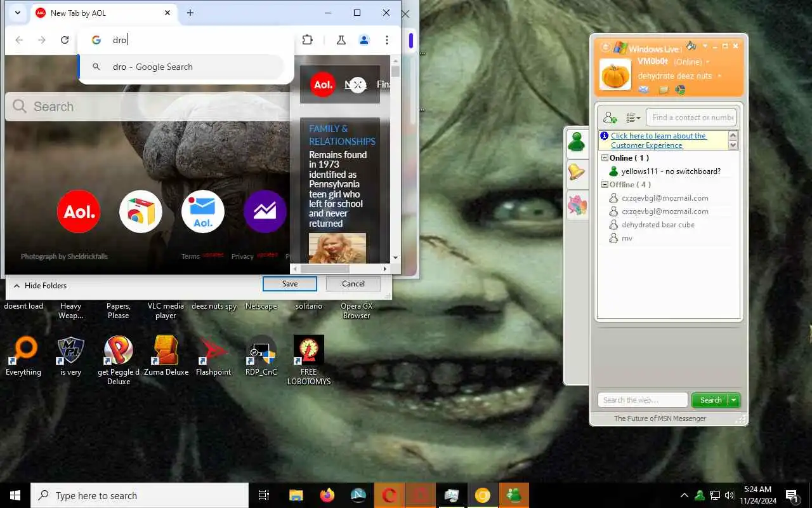Choose the 'dro - Google Search' suggestion
812x508 pixels.
point(181,67)
